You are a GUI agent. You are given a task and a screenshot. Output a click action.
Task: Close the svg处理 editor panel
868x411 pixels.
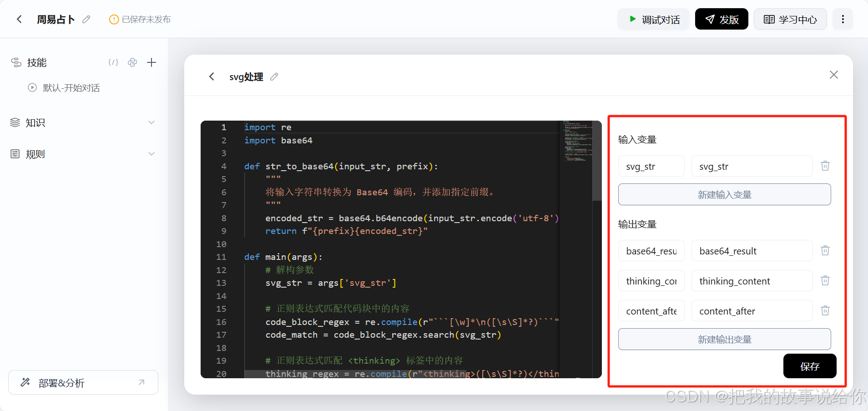coord(833,75)
